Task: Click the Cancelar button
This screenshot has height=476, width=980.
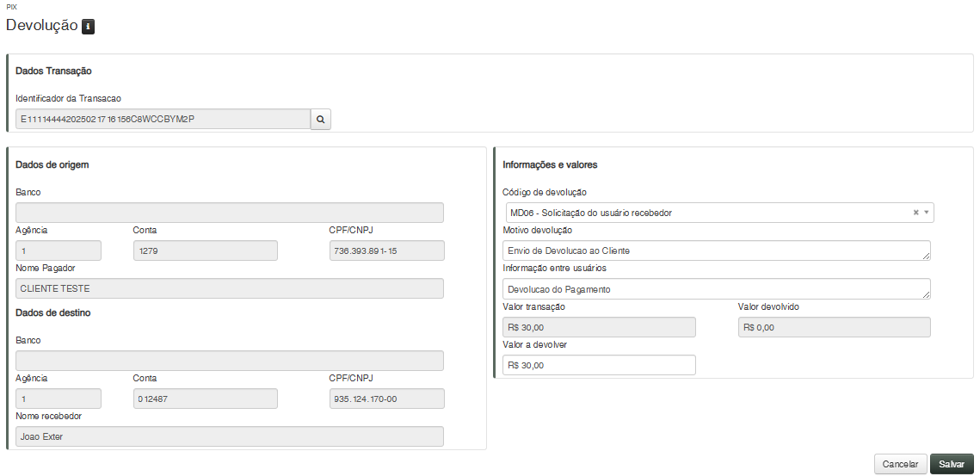Action: point(900,464)
